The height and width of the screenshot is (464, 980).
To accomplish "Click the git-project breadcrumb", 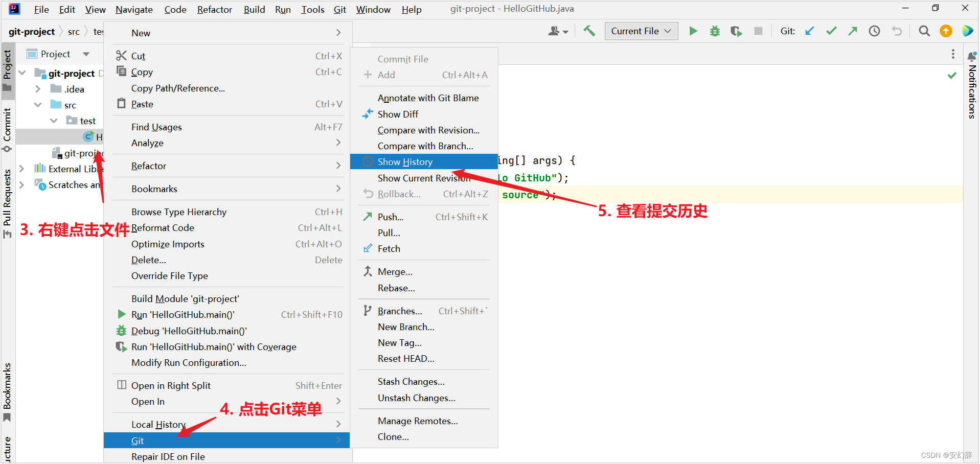I will pos(32,32).
